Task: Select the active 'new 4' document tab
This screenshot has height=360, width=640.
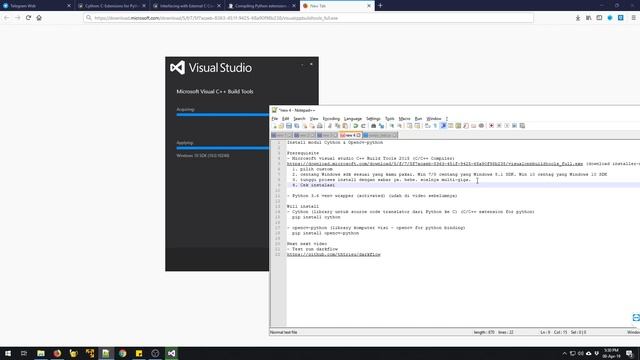Action: click(350, 135)
